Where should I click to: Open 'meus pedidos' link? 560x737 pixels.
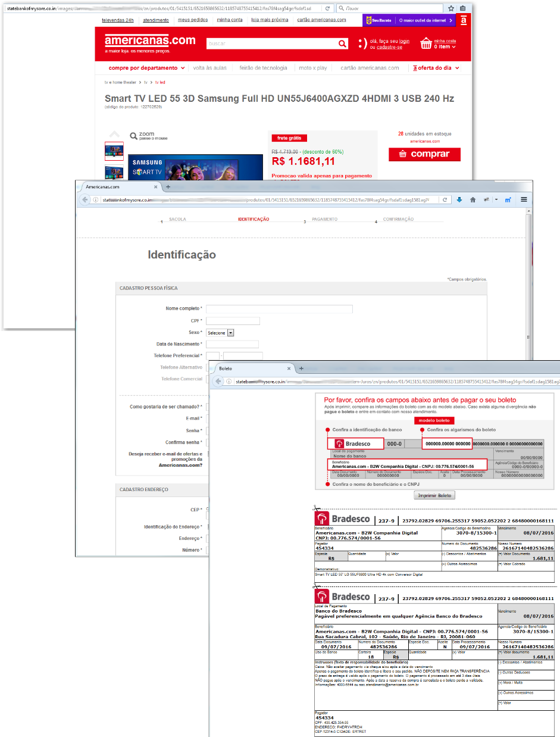click(x=193, y=20)
